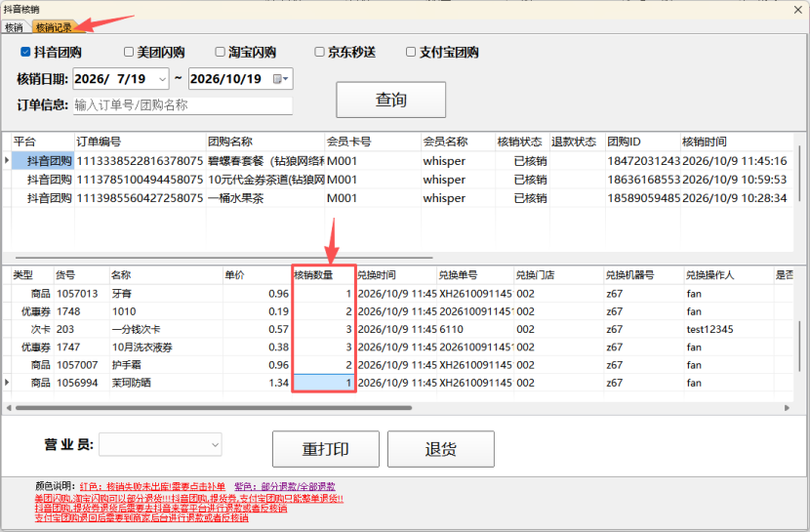Image resolution: width=810 pixels, height=532 pixels.
Task: Click 团购ID cell 18472031243
Action: (643, 161)
